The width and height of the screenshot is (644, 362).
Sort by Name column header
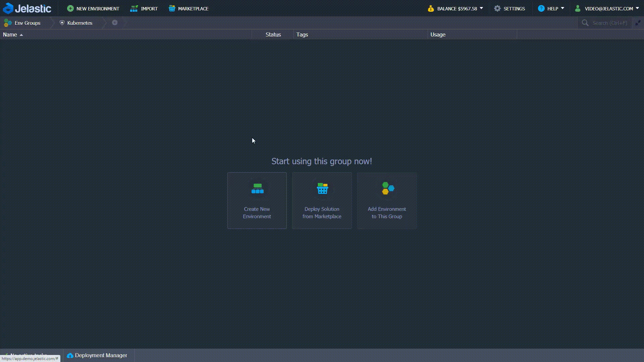click(10, 35)
